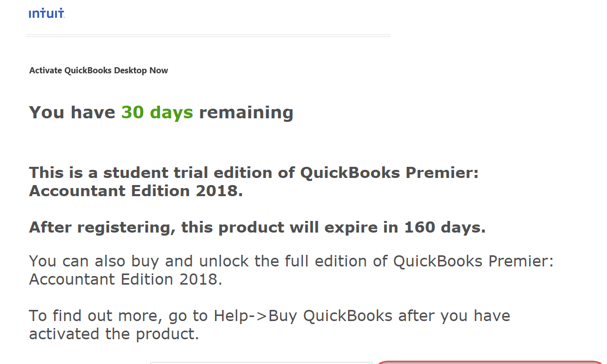The image size is (607, 364).
Task: Focus the empty input field at bottom
Action: [262, 362]
